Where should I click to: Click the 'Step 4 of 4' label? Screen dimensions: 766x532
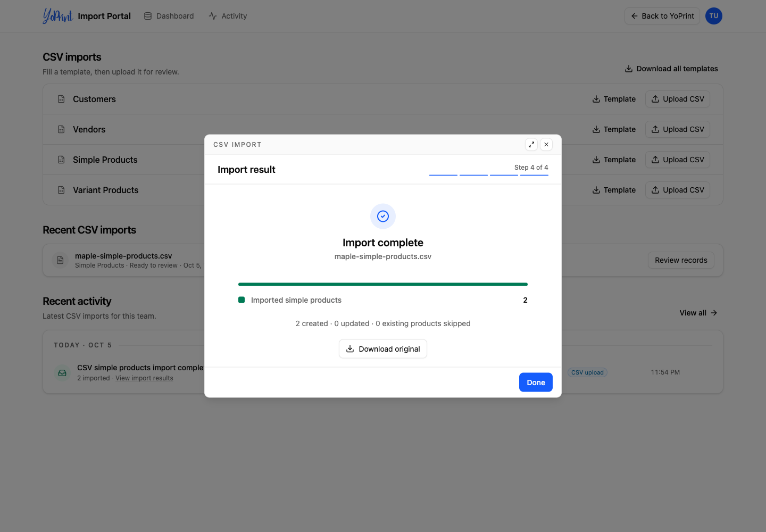531,167
